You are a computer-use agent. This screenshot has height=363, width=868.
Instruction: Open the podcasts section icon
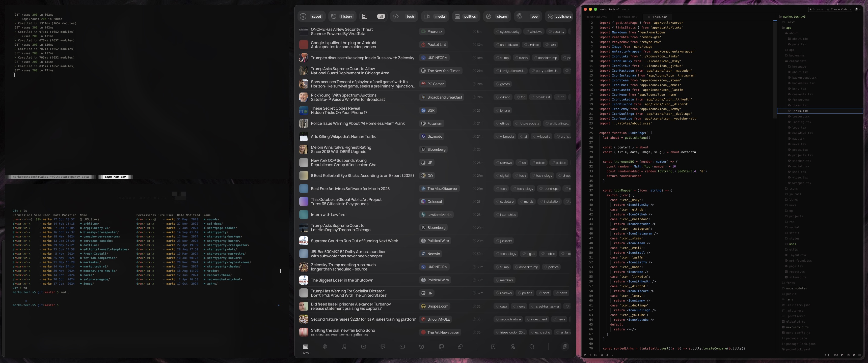tap(325, 347)
